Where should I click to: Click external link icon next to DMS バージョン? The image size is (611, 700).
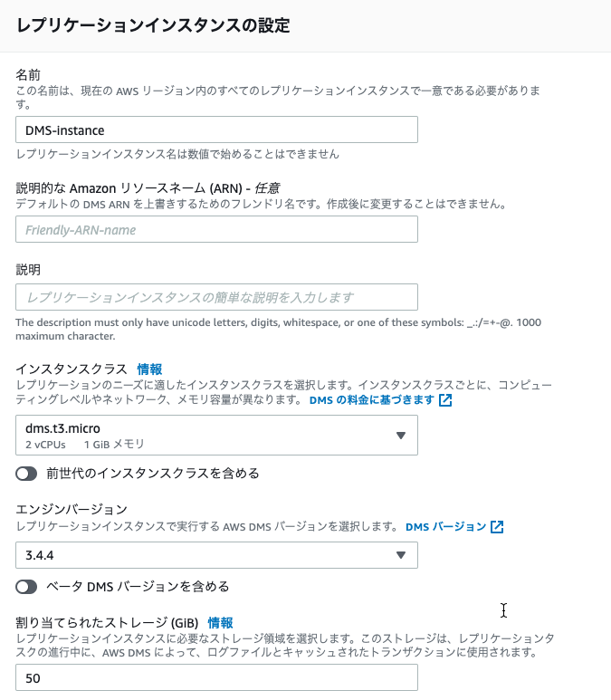pos(497,527)
